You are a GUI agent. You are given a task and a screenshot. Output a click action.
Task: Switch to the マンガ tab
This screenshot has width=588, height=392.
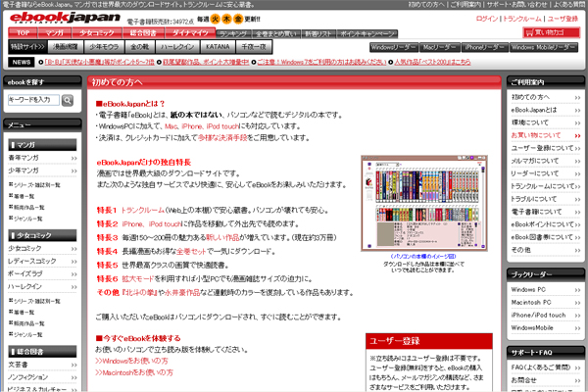(55, 33)
